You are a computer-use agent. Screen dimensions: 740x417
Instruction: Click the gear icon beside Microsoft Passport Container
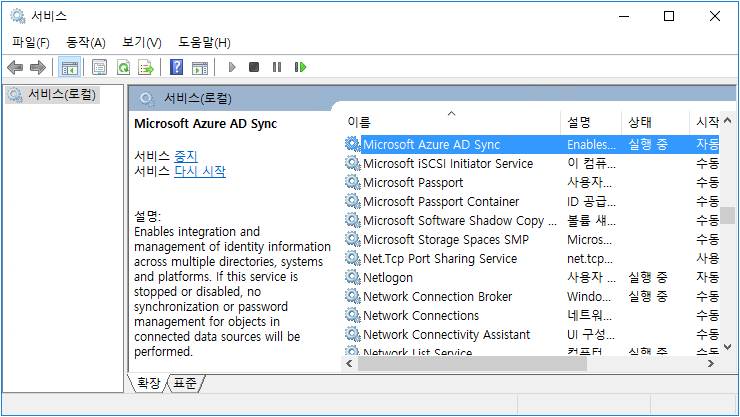point(353,201)
